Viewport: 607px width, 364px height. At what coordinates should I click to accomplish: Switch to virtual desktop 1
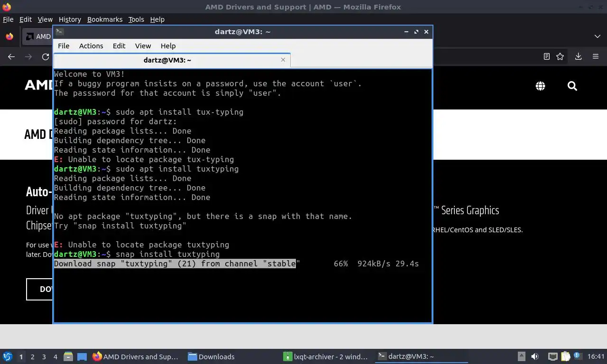click(x=21, y=357)
